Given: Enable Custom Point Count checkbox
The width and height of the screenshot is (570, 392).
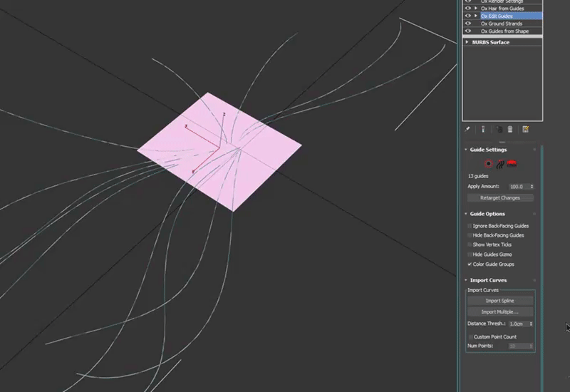Looking at the screenshot, I should (469, 337).
